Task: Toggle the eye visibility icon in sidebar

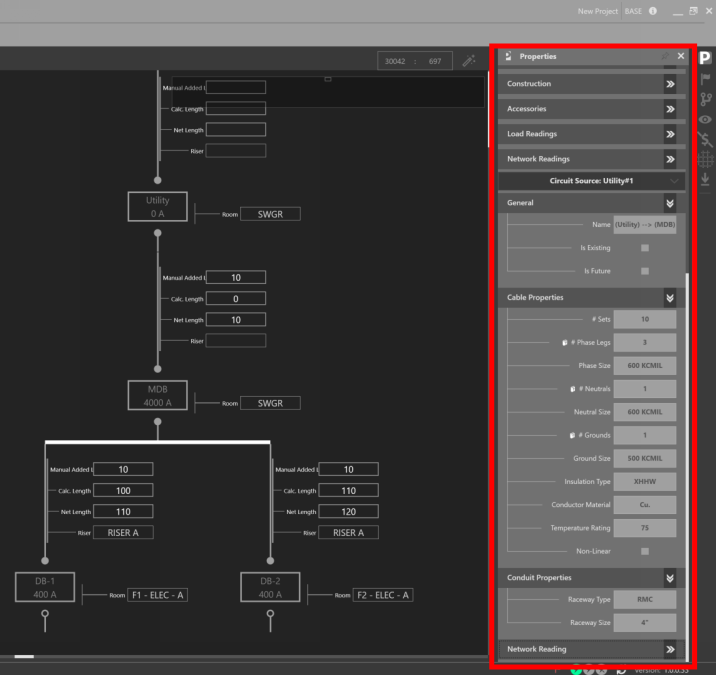Action: [705, 119]
